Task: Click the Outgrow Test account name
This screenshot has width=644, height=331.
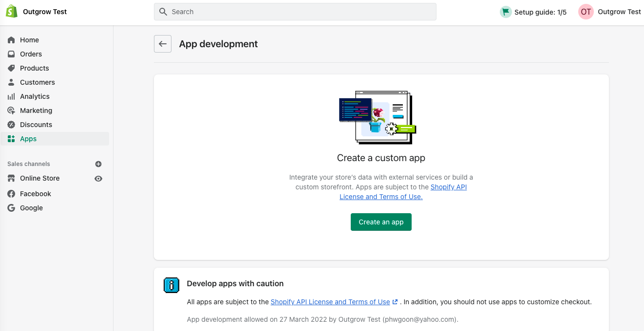Action: 619,12
